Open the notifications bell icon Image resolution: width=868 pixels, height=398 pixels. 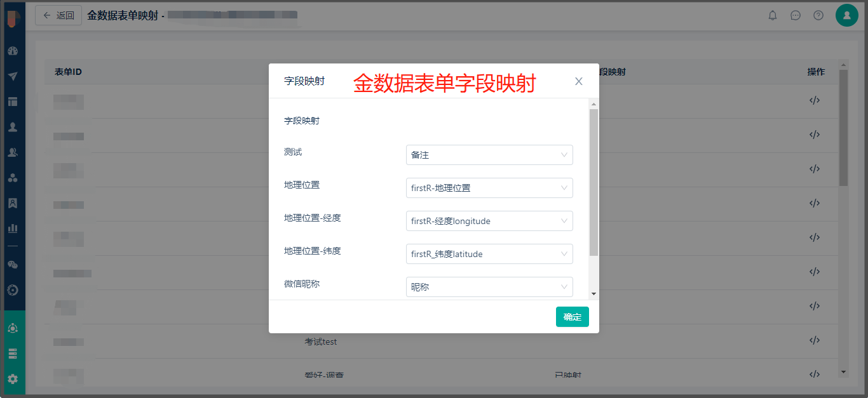pyautogui.click(x=773, y=15)
